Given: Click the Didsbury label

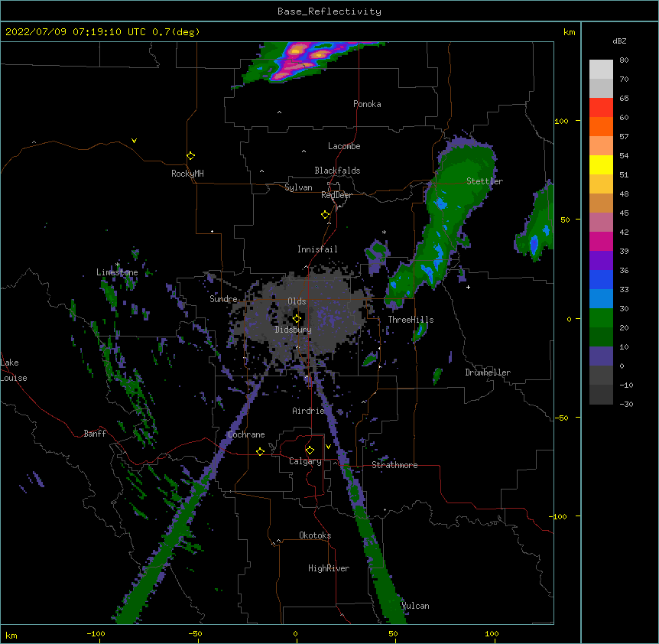Looking at the screenshot, I should point(294,330).
